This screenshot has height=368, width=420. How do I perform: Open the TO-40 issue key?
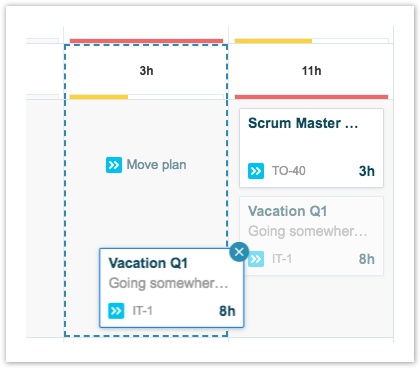click(289, 171)
